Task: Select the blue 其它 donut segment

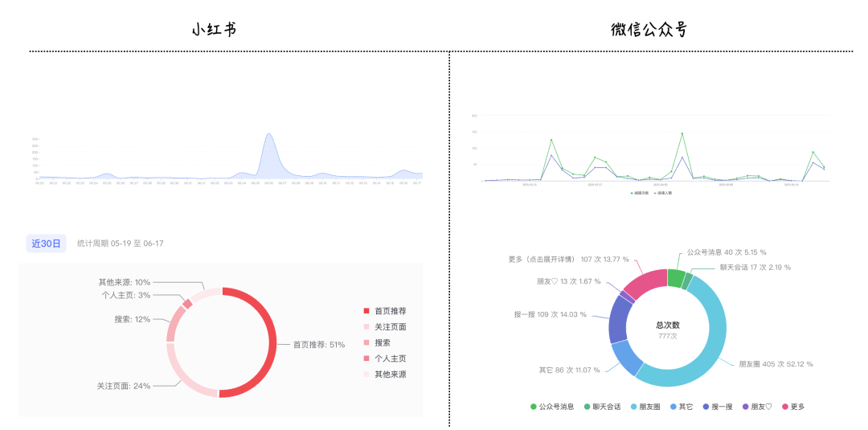Action: (x=625, y=358)
